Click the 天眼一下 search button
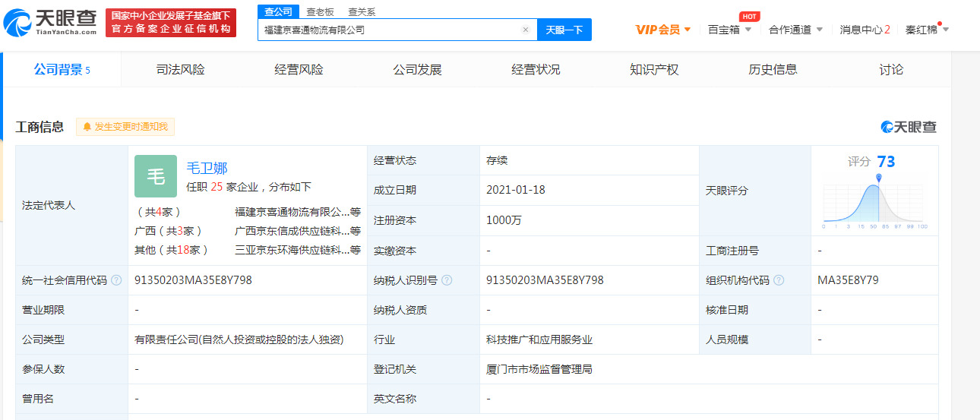Screen dimensions: 980x420 click(x=564, y=30)
